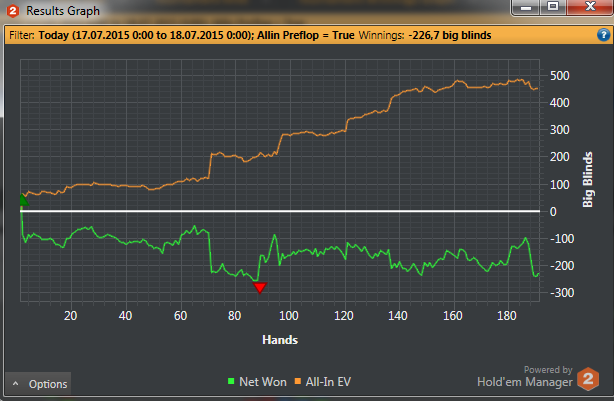Viewport: 614px width, 401px height.
Task: Select the green peak triangle marker
Action: tap(23, 200)
